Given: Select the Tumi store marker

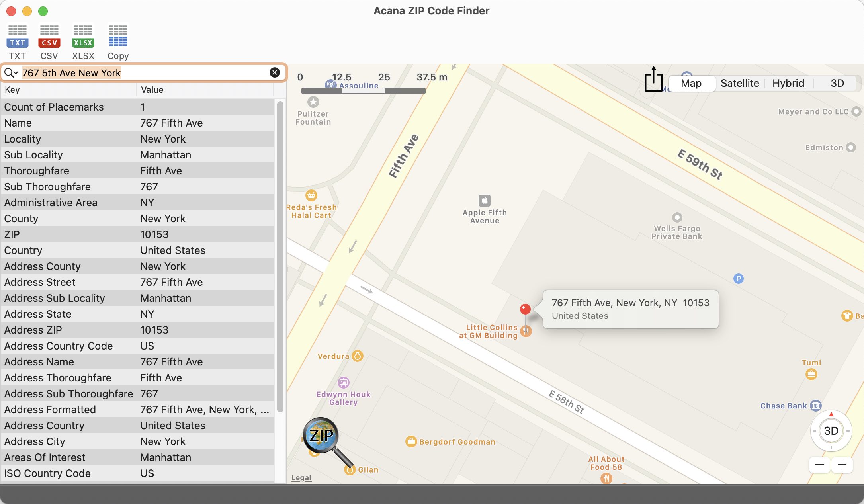Looking at the screenshot, I should [811, 374].
